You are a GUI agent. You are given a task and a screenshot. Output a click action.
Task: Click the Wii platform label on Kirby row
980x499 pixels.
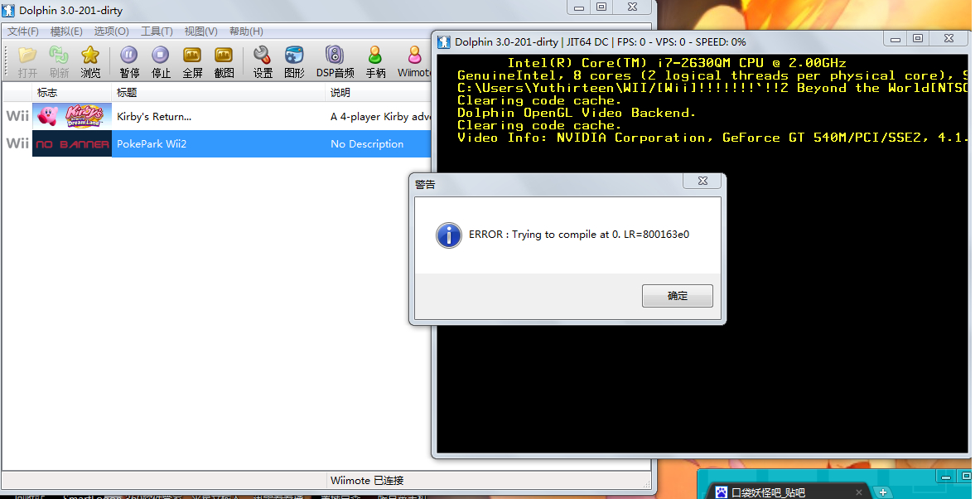[17, 116]
